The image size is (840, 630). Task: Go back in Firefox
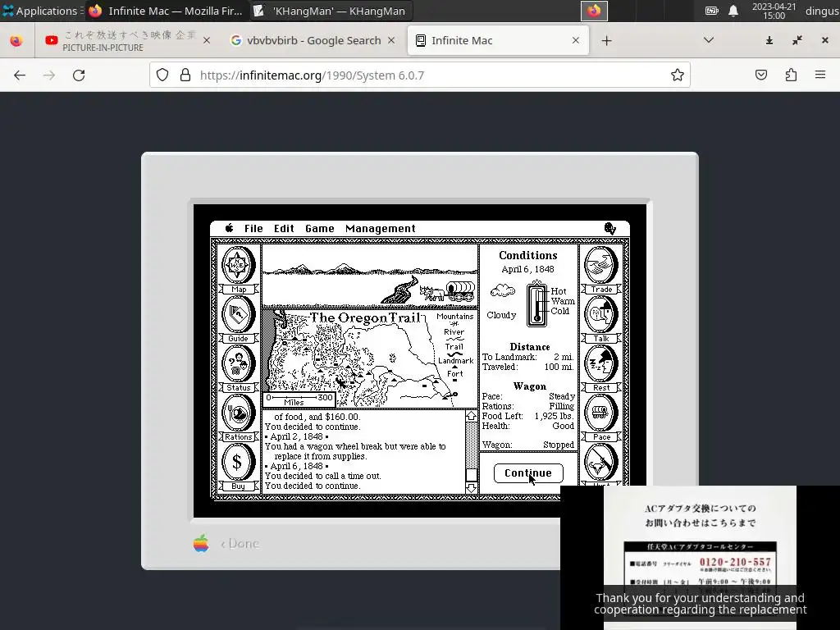pos(20,75)
